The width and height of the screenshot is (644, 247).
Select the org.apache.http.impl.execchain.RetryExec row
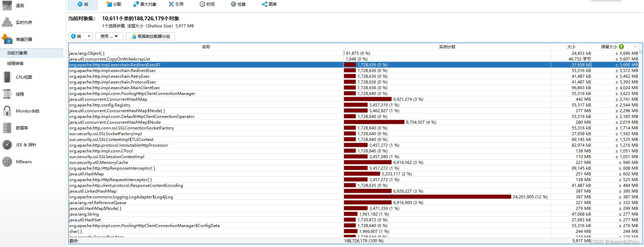pyautogui.click(x=354, y=76)
